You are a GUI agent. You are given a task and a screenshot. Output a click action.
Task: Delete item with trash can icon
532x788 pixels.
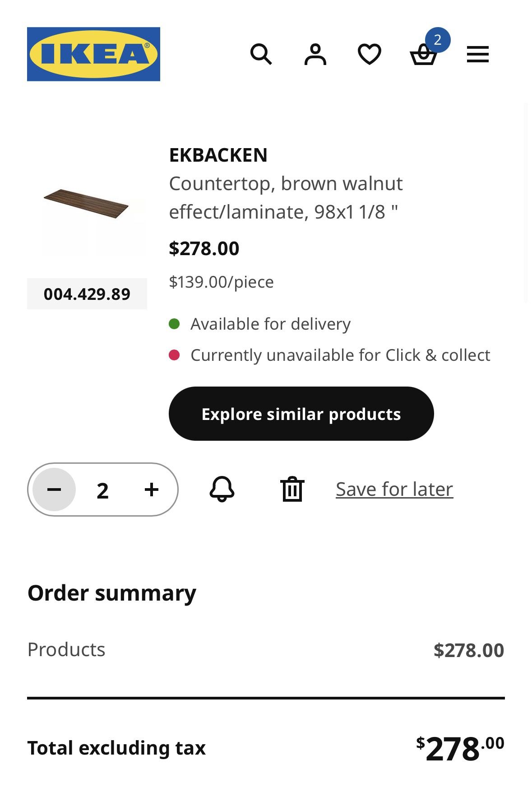point(292,489)
